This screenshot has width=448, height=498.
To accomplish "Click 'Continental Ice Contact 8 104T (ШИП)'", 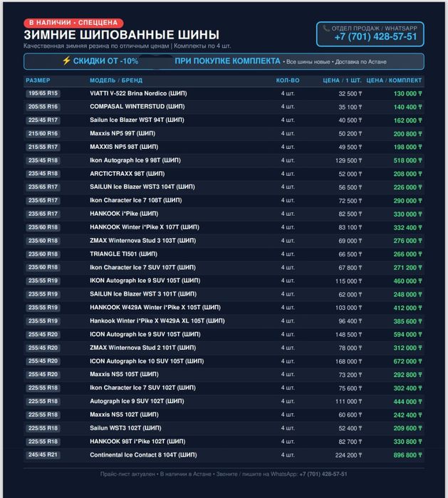I will point(143,455).
